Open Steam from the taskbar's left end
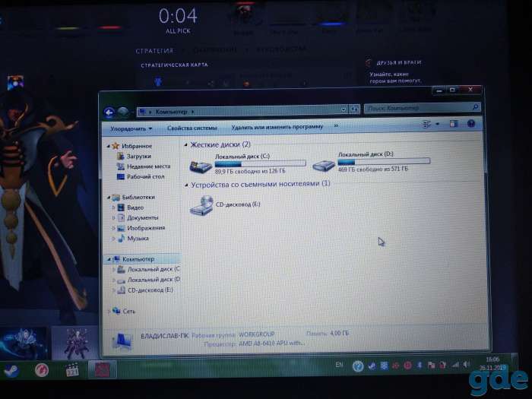The image size is (532, 399). click(11, 370)
